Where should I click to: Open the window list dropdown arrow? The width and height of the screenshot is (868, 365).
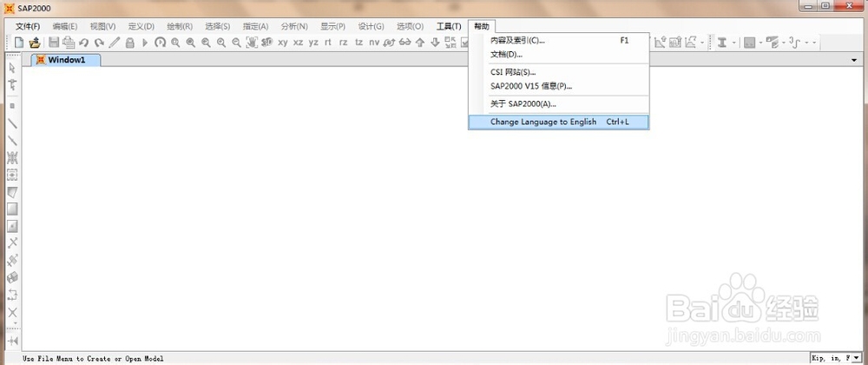(x=855, y=60)
